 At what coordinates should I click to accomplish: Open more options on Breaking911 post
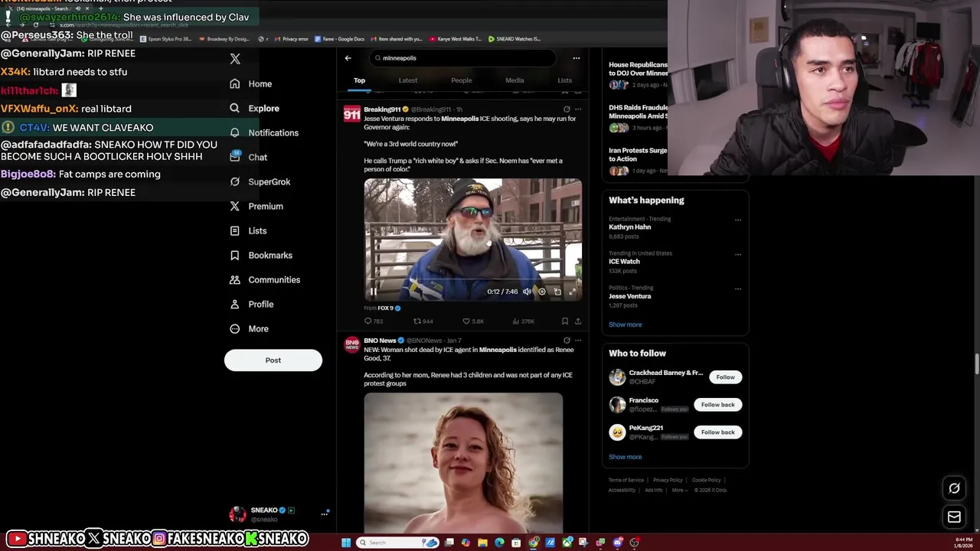click(578, 109)
